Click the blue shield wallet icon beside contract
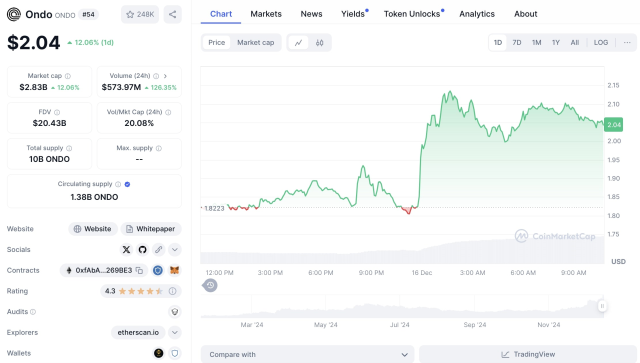640x363 pixels. click(158, 270)
